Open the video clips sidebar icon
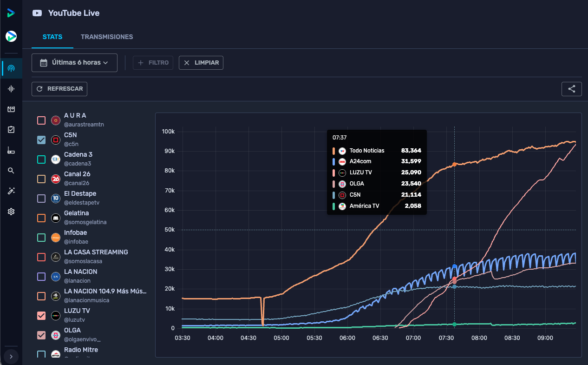Image resolution: width=588 pixels, height=365 pixels. [x=11, y=109]
